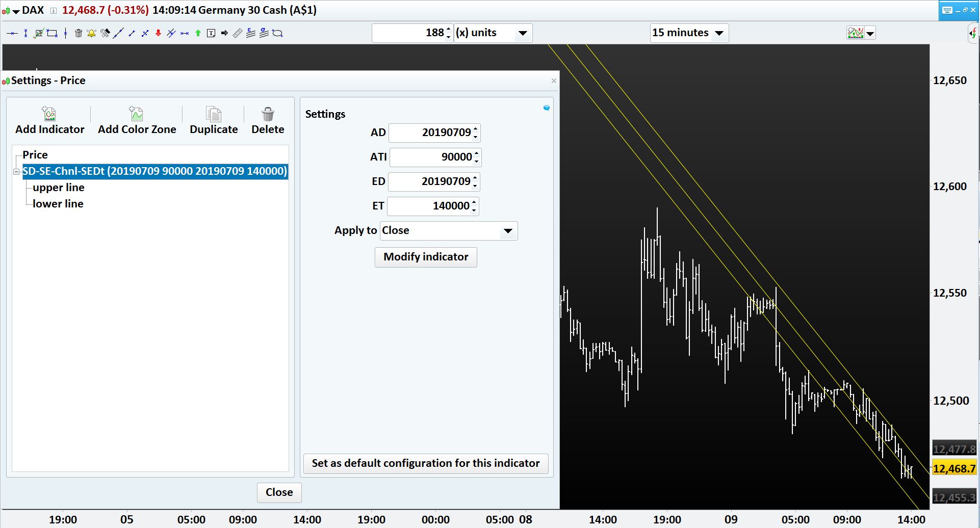Click the 12,468.7 current price label
The width and height of the screenshot is (980, 528).
pos(954,469)
